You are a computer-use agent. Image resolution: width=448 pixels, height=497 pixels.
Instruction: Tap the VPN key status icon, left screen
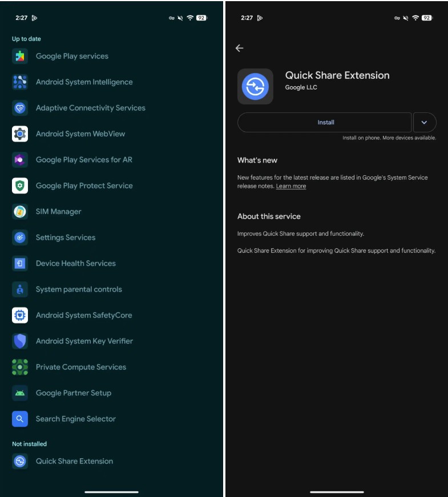click(172, 18)
